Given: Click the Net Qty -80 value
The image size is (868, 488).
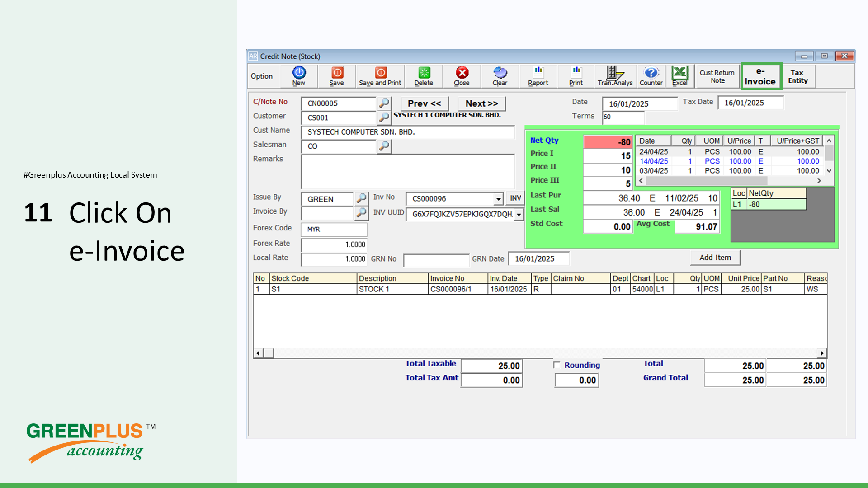Looking at the screenshot, I should point(608,142).
